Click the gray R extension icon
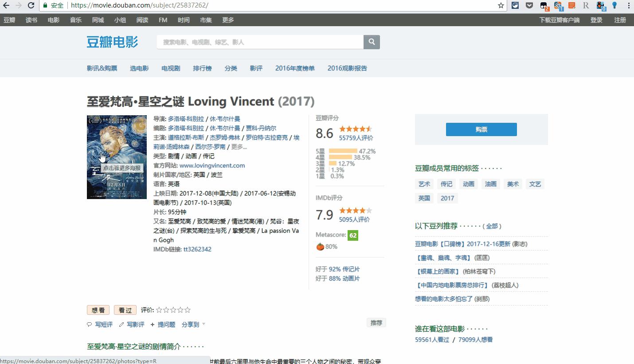This screenshot has width=634, height=364. (586, 5)
